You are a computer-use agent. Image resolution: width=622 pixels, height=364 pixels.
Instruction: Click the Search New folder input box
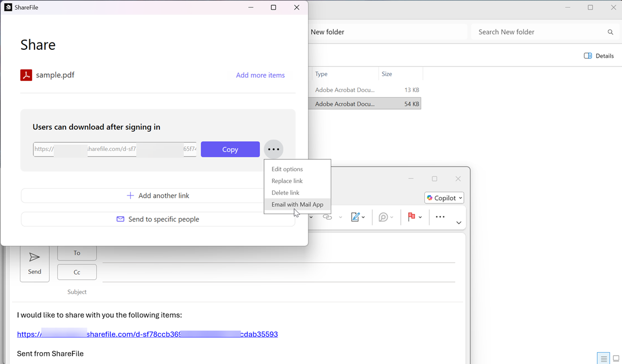click(537, 32)
